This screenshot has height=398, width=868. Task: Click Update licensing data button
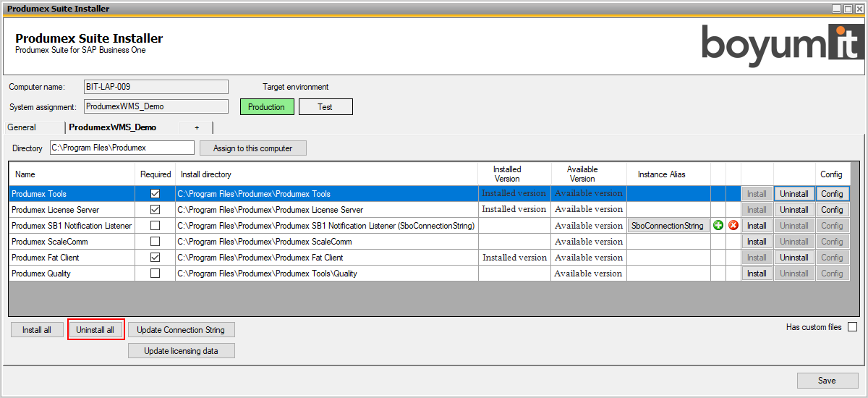pos(181,351)
